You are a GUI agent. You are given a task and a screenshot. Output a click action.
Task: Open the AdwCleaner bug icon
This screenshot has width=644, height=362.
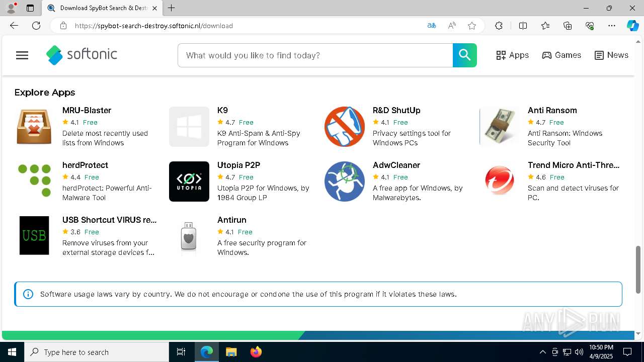345,182
